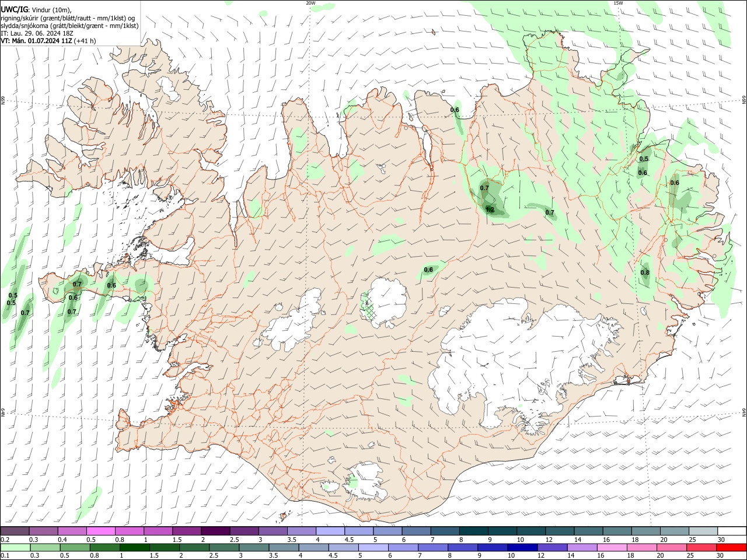Viewport: 747px width, 560px height.
Task: Click the 'UWC/IG: Vindur (10m)' title text
Action: pos(36,10)
